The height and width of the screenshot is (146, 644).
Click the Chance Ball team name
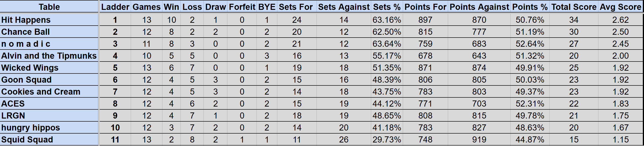(x=26, y=32)
